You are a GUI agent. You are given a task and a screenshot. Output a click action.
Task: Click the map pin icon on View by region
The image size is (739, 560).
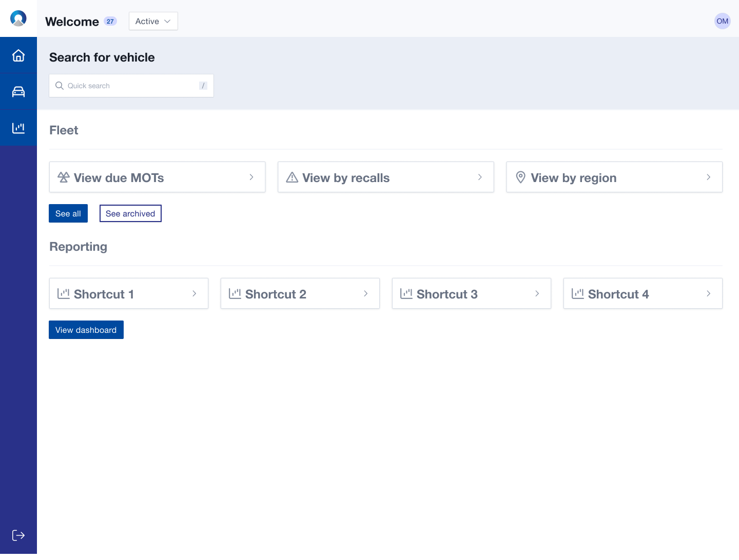click(x=520, y=177)
